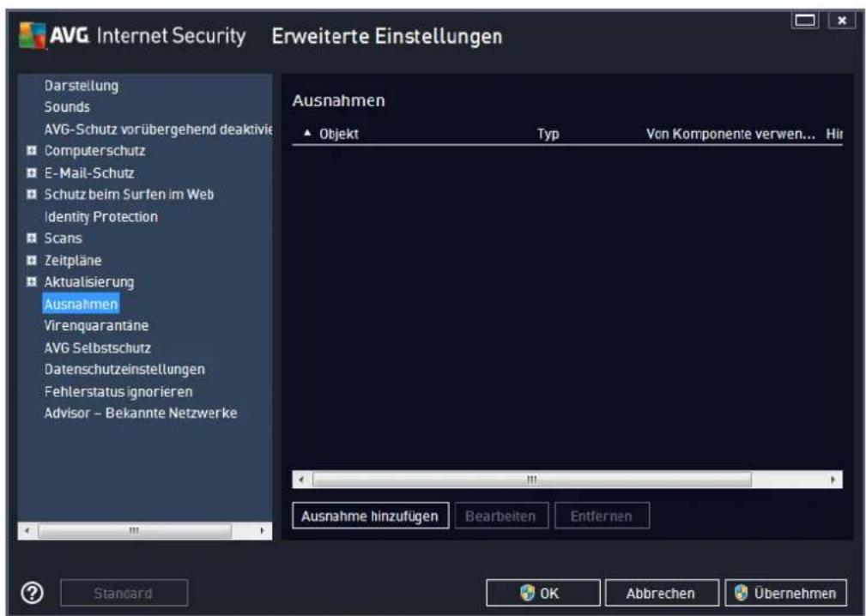The image size is (866, 616).
Task: Open the Sounds settings entry
Action: point(67,107)
